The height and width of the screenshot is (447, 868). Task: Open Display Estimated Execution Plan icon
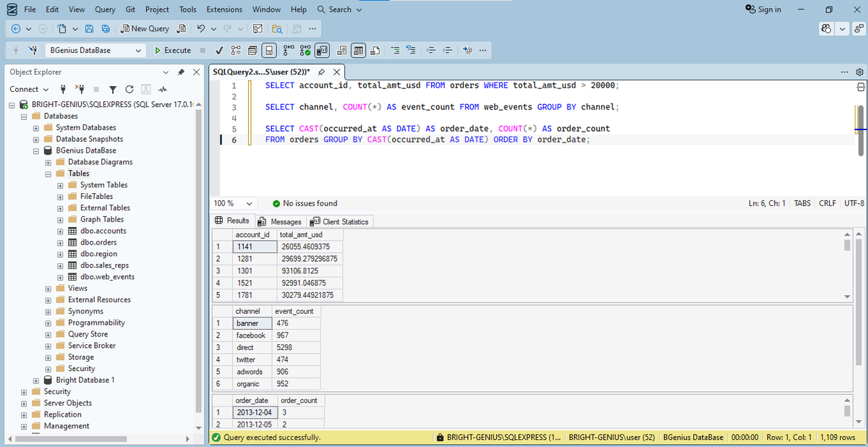click(x=236, y=51)
